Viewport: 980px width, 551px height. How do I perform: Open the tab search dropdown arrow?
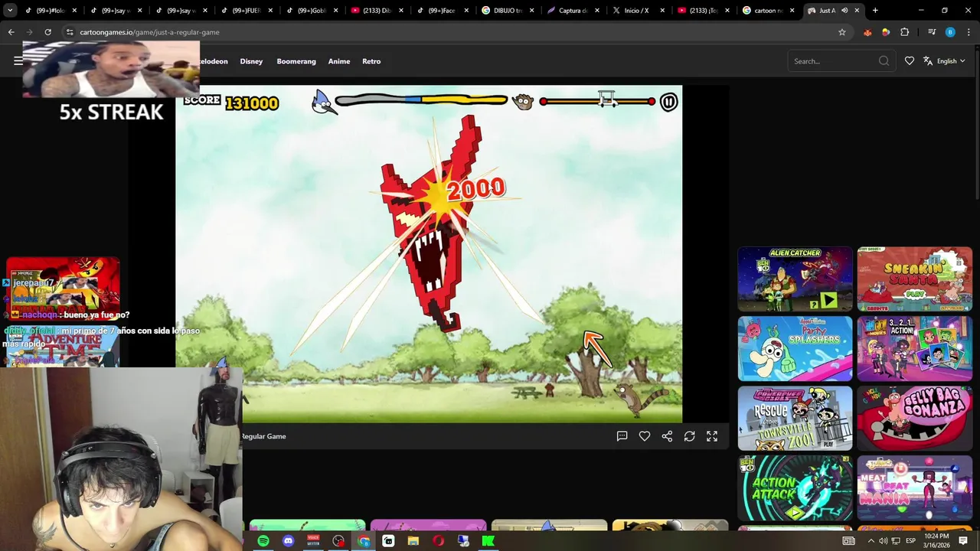tap(10, 11)
